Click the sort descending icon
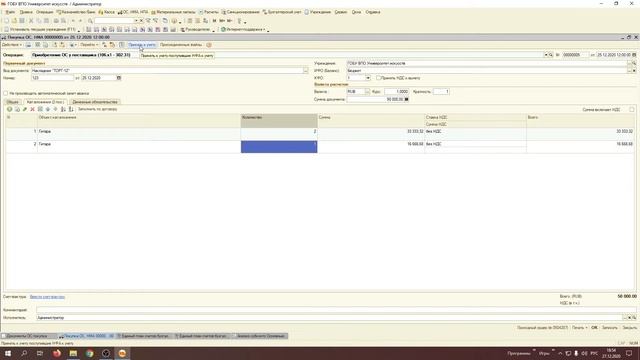The image size is (640, 360). (x=71, y=109)
